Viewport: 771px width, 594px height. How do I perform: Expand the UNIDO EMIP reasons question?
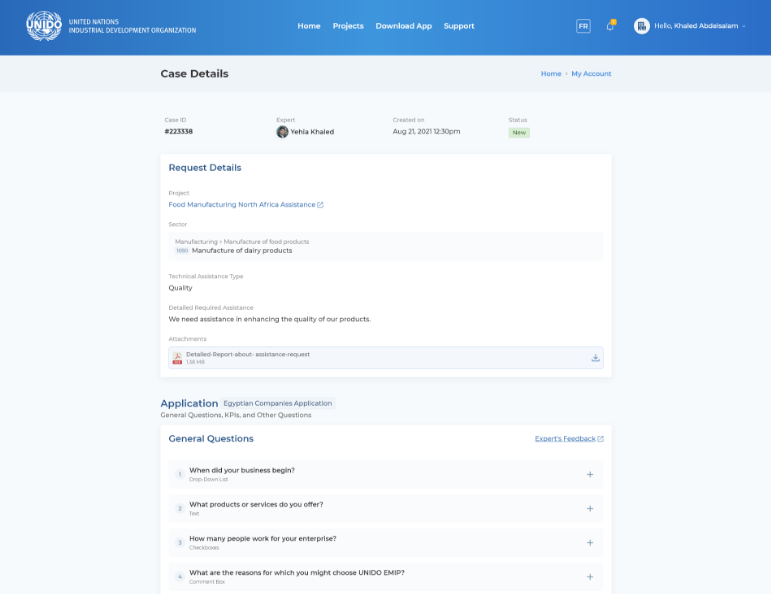pos(590,576)
